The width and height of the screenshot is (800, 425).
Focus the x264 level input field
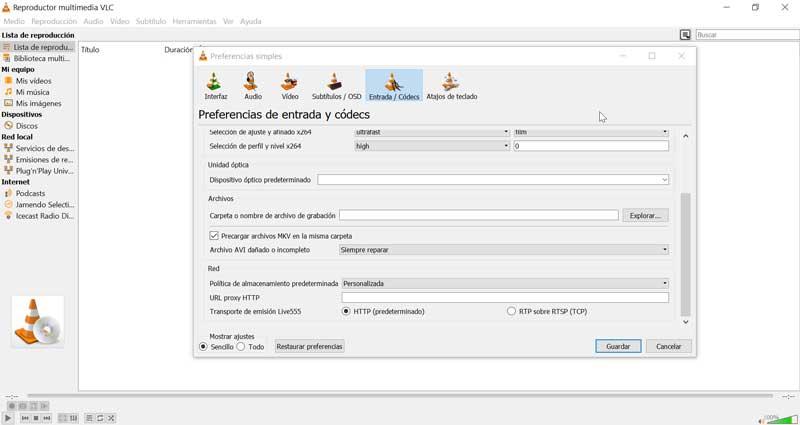(591, 146)
